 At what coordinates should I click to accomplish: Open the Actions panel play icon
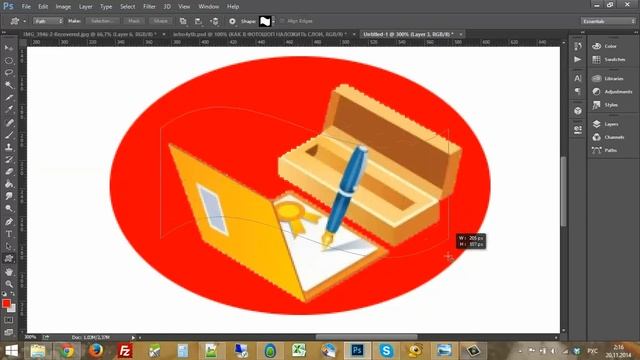(578, 60)
